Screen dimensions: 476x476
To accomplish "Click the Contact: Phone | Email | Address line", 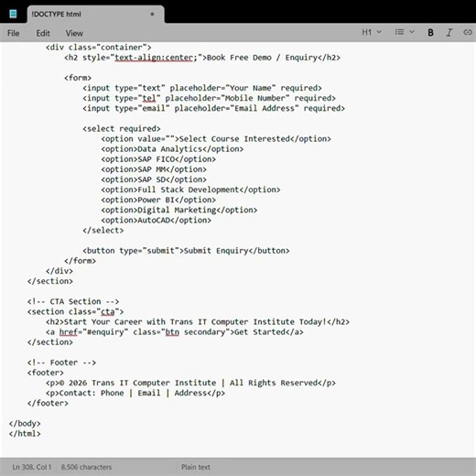I will 135,393.
